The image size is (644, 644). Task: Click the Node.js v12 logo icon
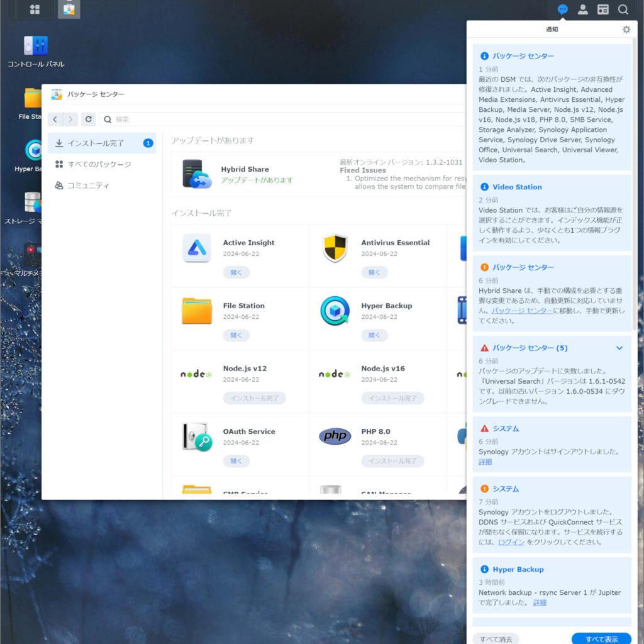pyautogui.click(x=196, y=374)
